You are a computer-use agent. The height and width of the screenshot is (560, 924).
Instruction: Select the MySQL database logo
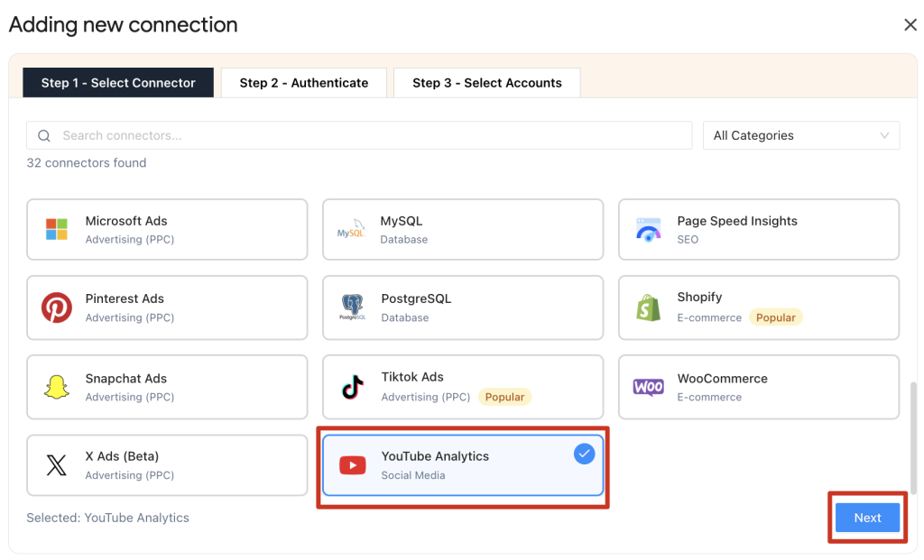pos(352,229)
